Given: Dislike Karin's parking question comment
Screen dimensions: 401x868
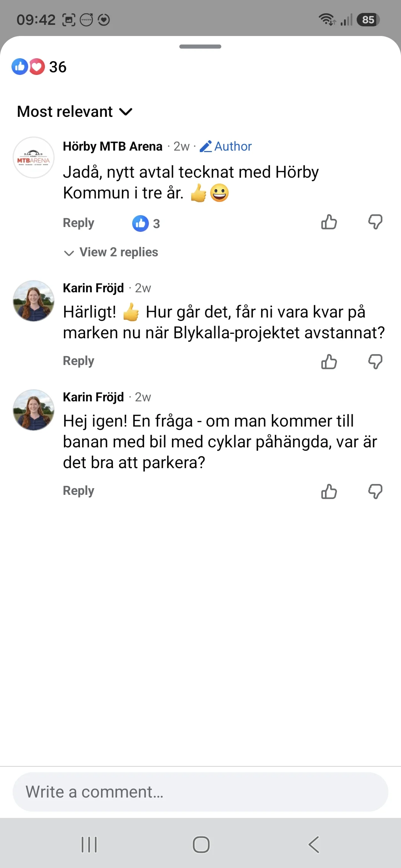Looking at the screenshot, I should coord(375,491).
